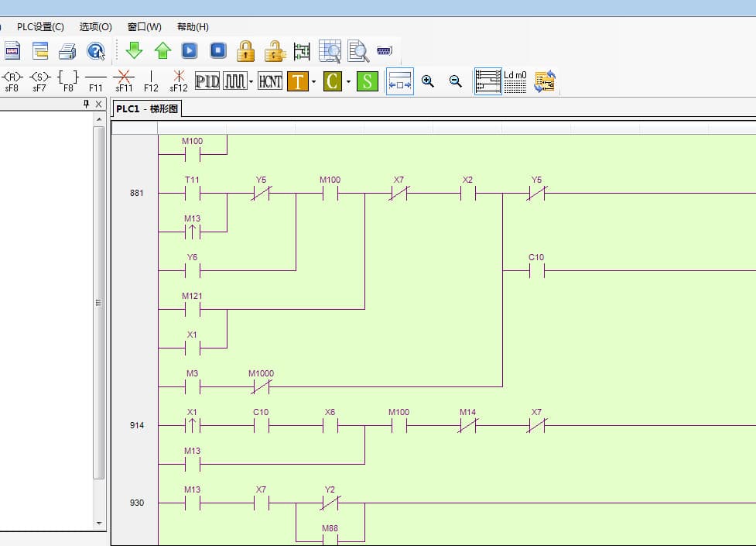Insert the HCNT high-speed counter instruction
Image resolution: width=756 pixels, height=546 pixels.
pyautogui.click(x=270, y=81)
